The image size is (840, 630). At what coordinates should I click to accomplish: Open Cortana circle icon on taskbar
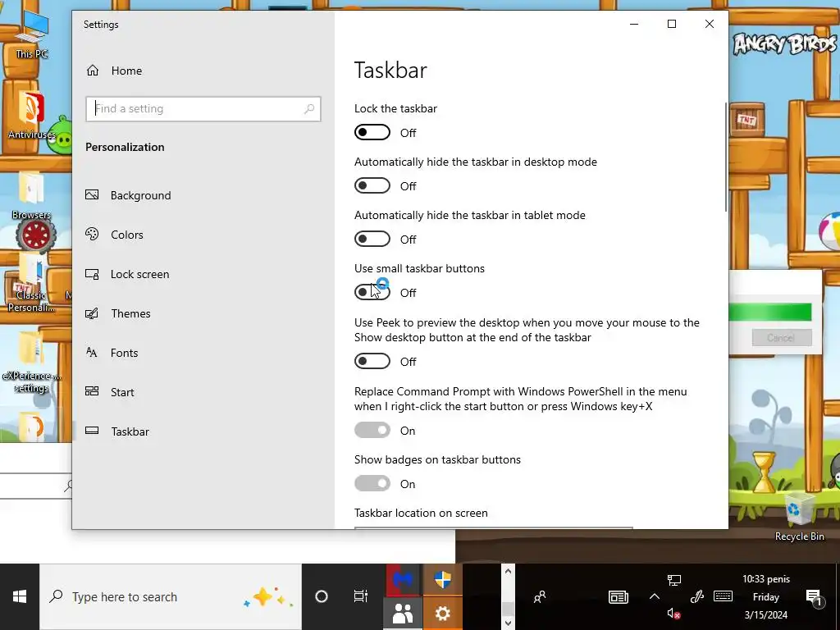click(x=322, y=596)
